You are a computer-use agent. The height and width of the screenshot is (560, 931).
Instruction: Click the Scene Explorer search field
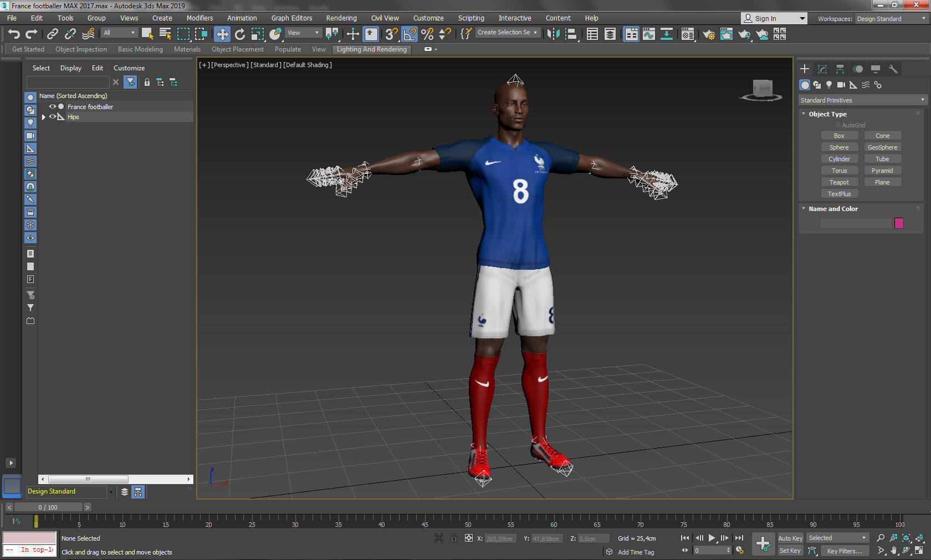click(x=68, y=82)
